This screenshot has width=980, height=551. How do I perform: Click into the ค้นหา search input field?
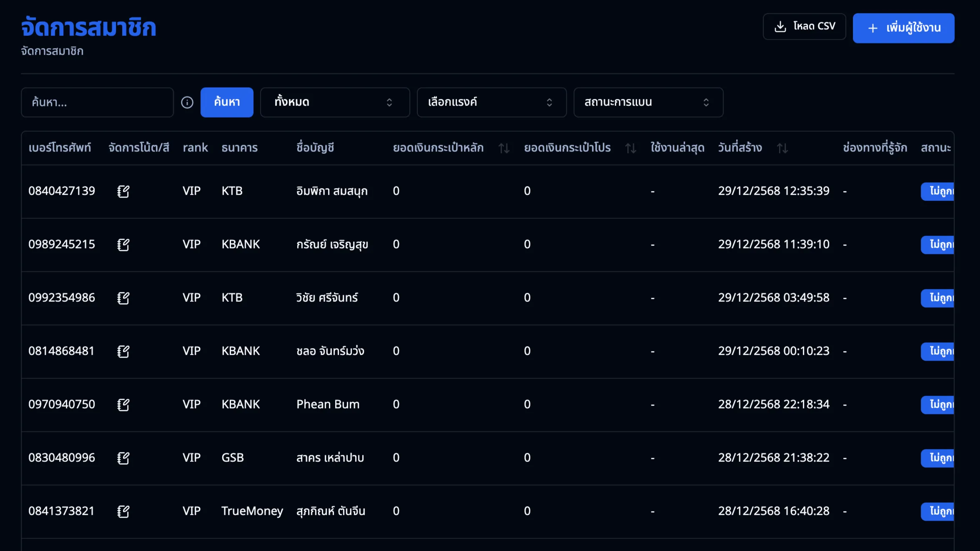point(97,103)
